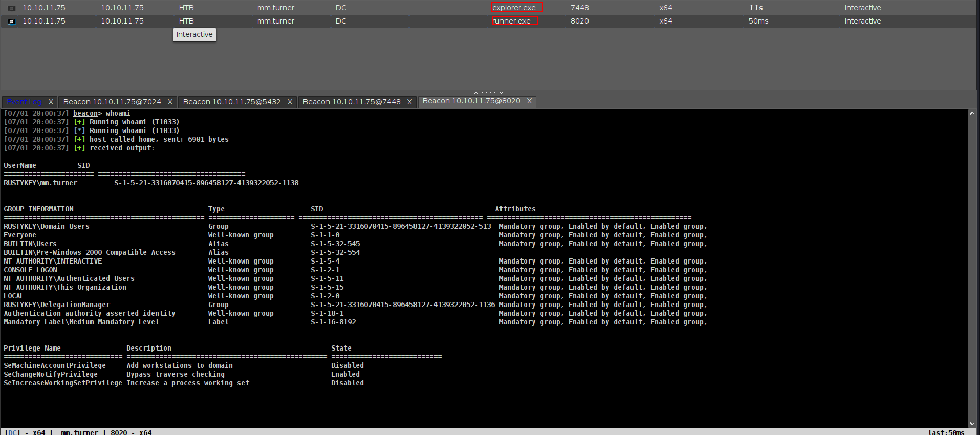
Task: Close the Beacon 10.10.11.75@7024 tab
Action: tap(170, 102)
